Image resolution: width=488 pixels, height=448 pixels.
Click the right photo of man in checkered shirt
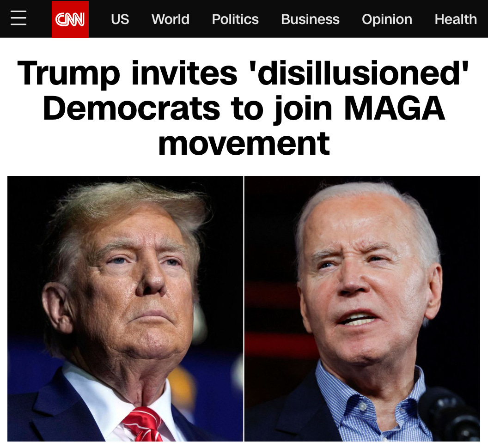[362, 309]
